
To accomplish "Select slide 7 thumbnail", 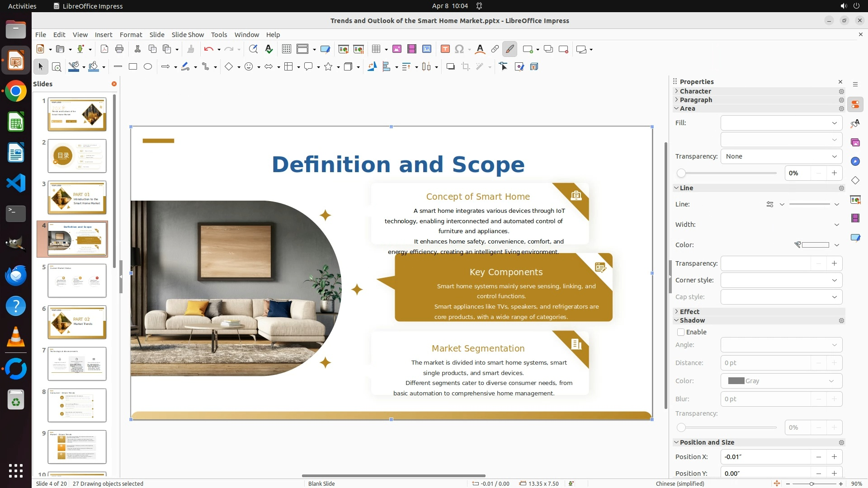I will [77, 364].
